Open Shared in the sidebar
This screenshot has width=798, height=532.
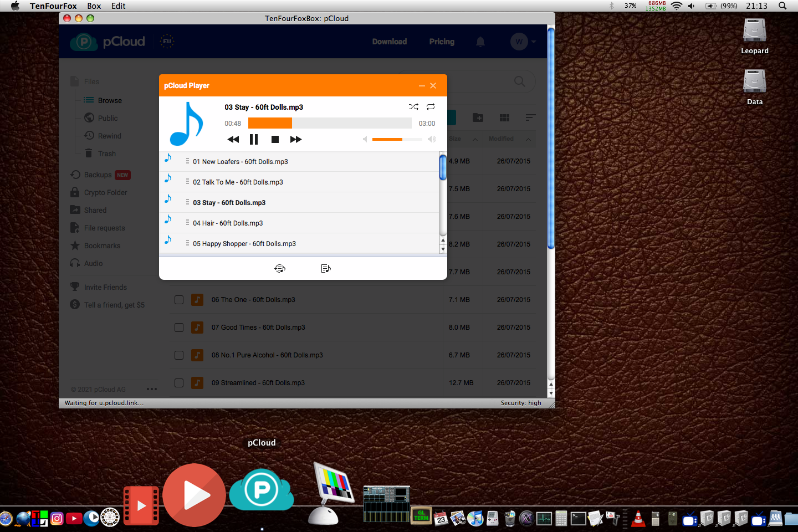(95, 210)
